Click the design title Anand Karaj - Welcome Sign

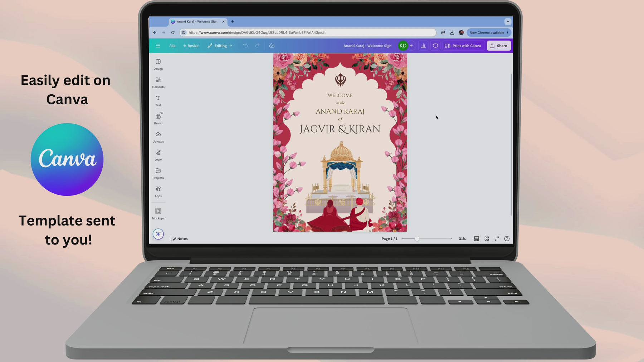(367, 46)
